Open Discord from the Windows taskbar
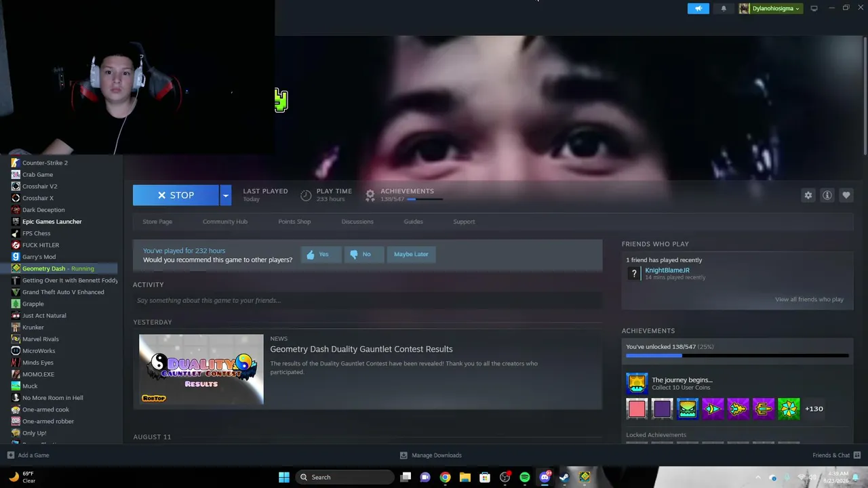Image resolution: width=868 pixels, height=488 pixels. click(545, 477)
